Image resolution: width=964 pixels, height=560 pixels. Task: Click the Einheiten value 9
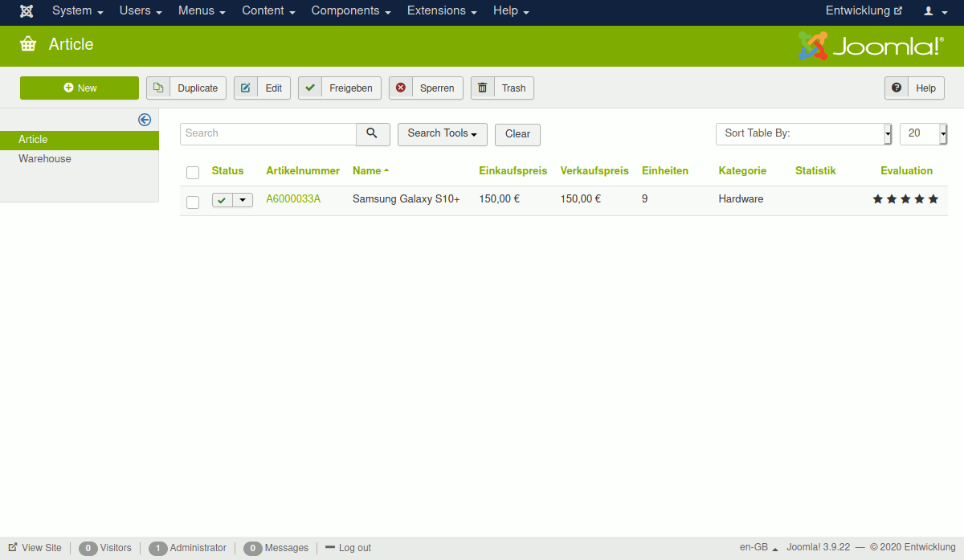point(645,199)
